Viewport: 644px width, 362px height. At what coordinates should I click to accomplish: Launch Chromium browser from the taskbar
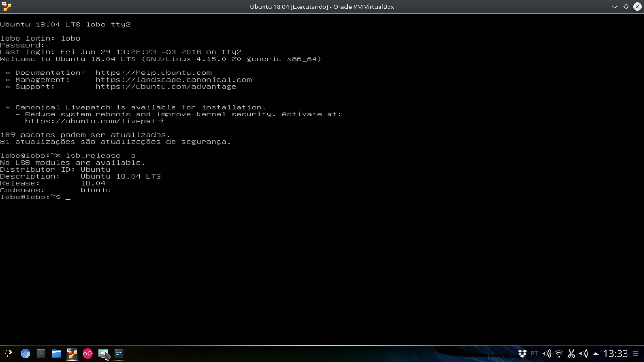point(25,353)
